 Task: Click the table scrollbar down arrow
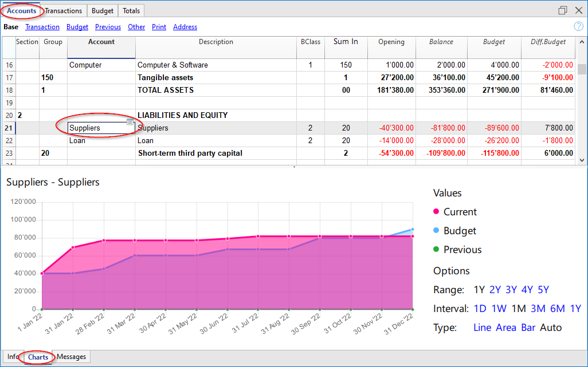pyautogui.click(x=582, y=161)
